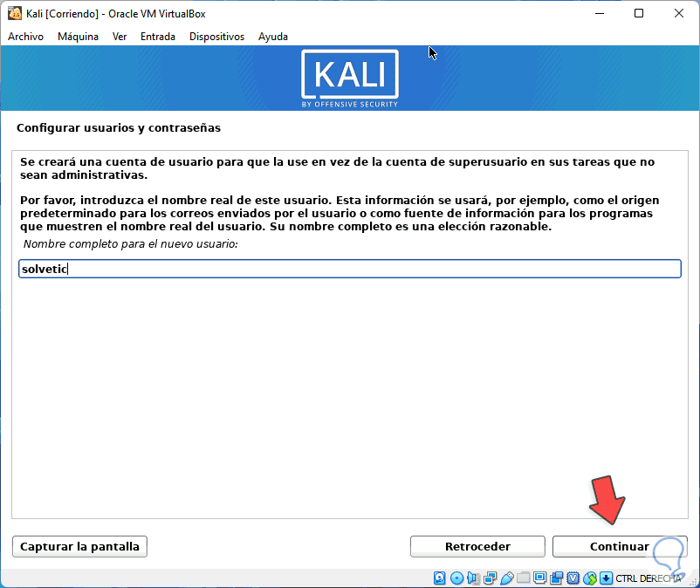Viewport: 700px width, 588px height.
Task: Click the optical disc status icon
Action: click(456, 578)
